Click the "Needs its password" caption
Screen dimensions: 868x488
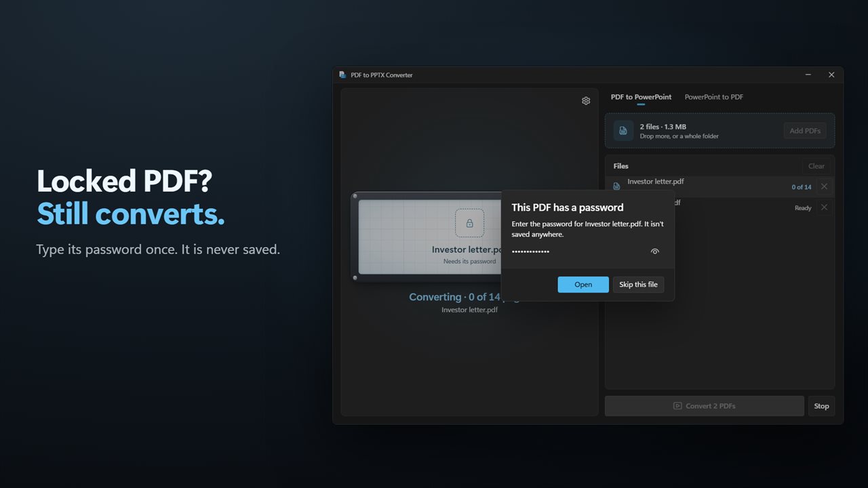[469, 262]
